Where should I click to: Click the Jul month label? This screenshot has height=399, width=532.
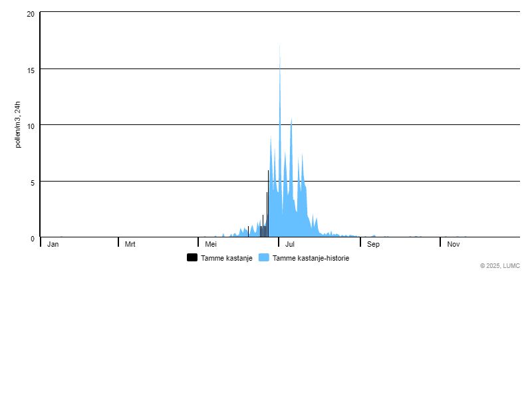click(290, 244)
